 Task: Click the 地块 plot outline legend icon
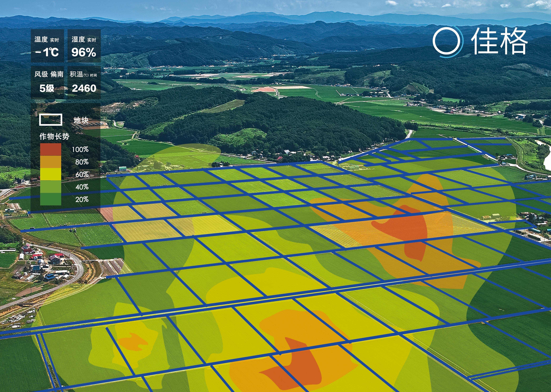click(x=51, y=120)
